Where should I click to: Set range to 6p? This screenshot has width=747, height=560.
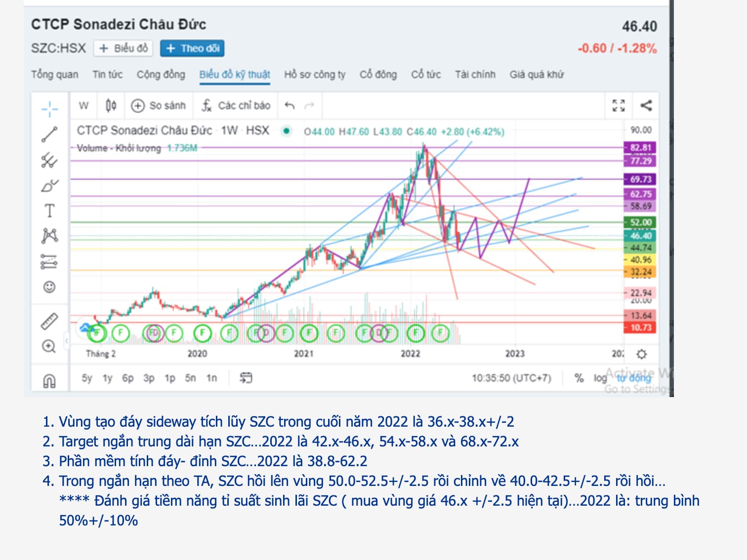[128, 378]
